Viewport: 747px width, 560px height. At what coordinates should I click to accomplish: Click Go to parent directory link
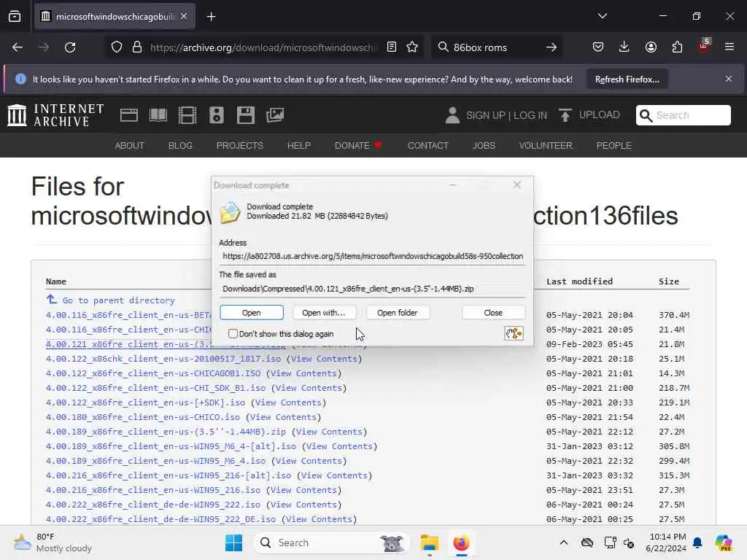click(x=119, y=300)
